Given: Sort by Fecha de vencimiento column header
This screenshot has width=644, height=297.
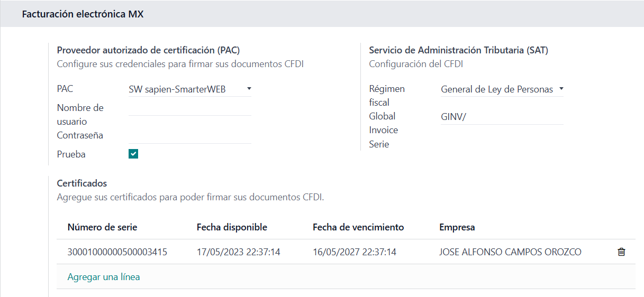Looking at the screenshot, I should tap(358, 227).
